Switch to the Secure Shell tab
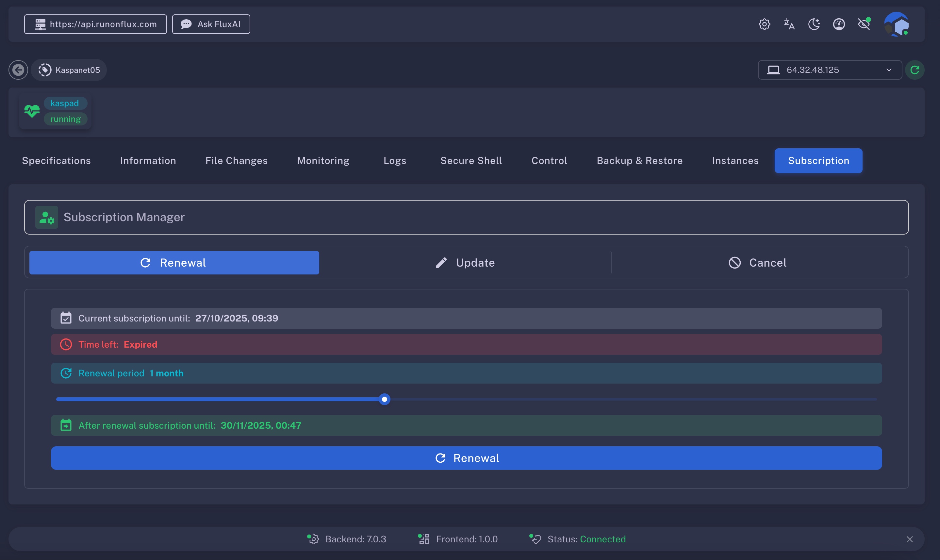Viewport: 940px width, 560px height. pyautogui.click(x=471, y=161)
